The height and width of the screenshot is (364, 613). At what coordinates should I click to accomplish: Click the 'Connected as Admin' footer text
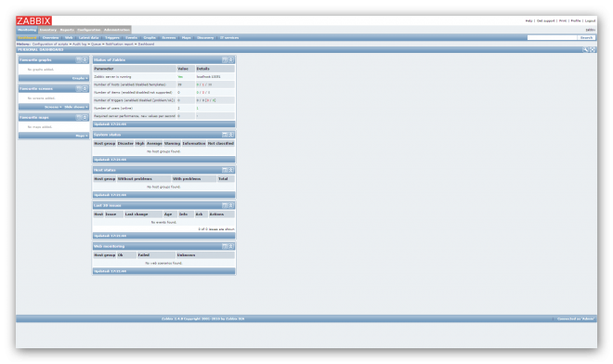(x=576, y=319)
